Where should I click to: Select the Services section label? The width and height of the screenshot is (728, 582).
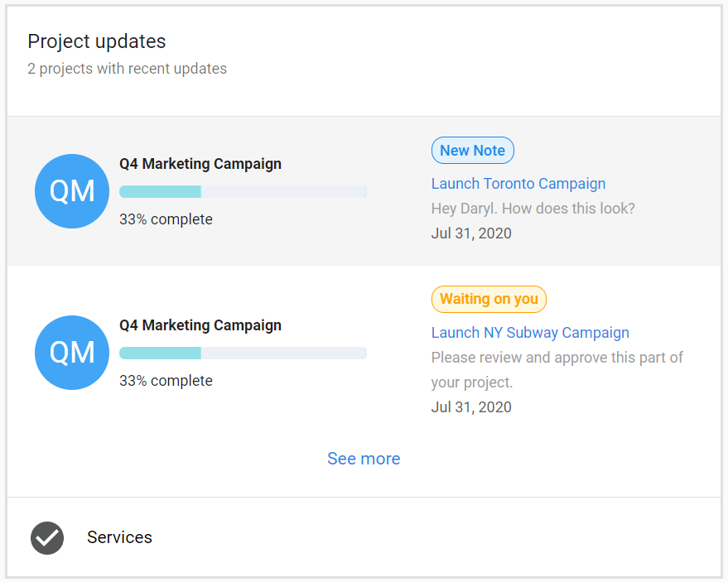(x=119, y=537)
